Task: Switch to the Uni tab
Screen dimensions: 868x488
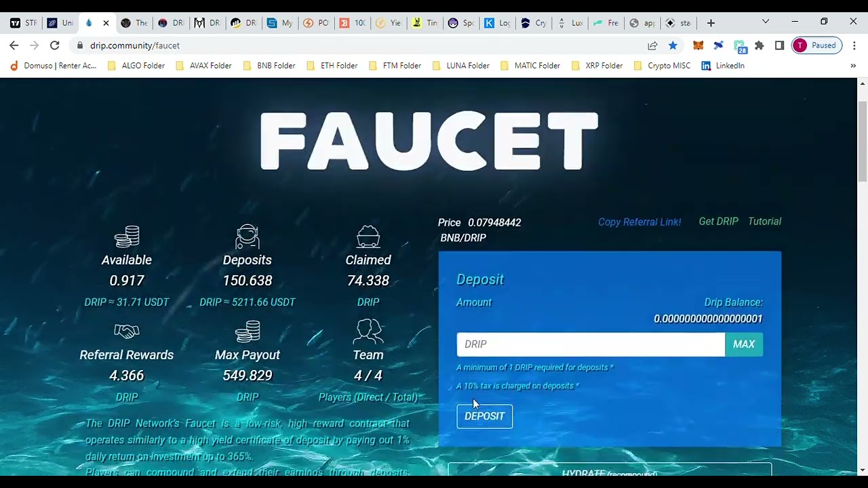Action: (60, 23)
